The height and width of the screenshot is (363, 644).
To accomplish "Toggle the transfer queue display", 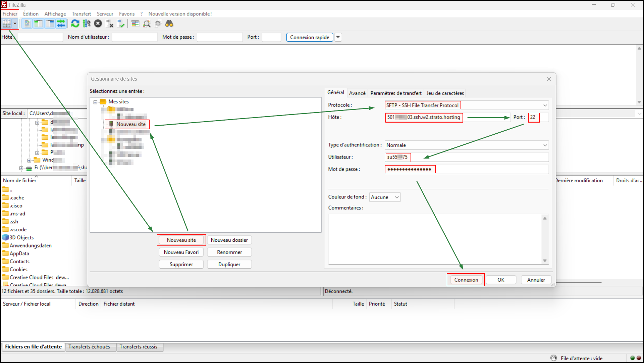I will point(61,24).
